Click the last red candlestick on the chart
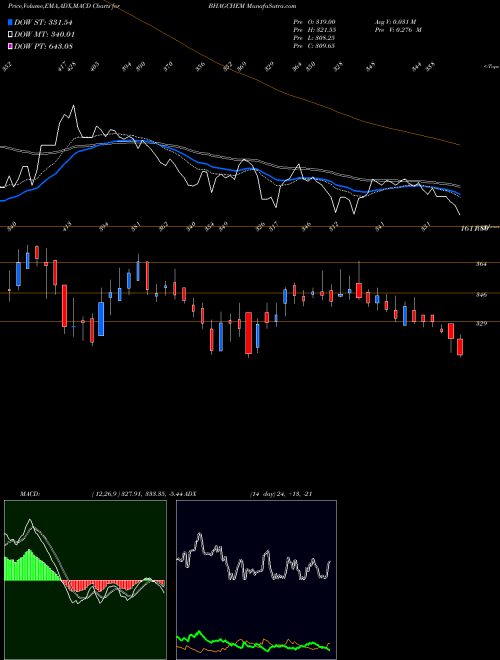 coord(460,347)
